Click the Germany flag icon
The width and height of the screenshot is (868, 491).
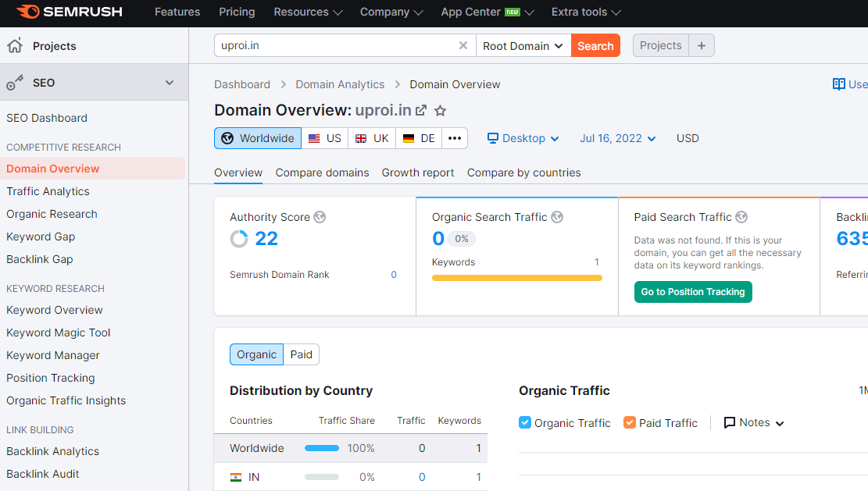click(x=409, y=138)
